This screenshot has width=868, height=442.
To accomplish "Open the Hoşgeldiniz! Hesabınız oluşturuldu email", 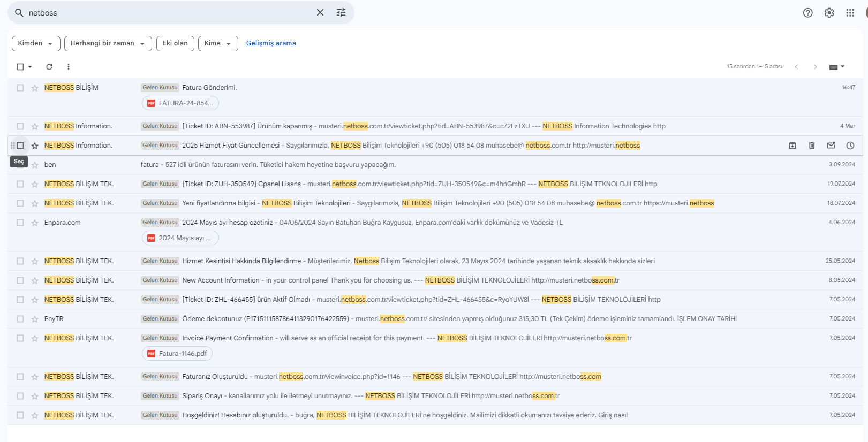I will click(435, 415).
